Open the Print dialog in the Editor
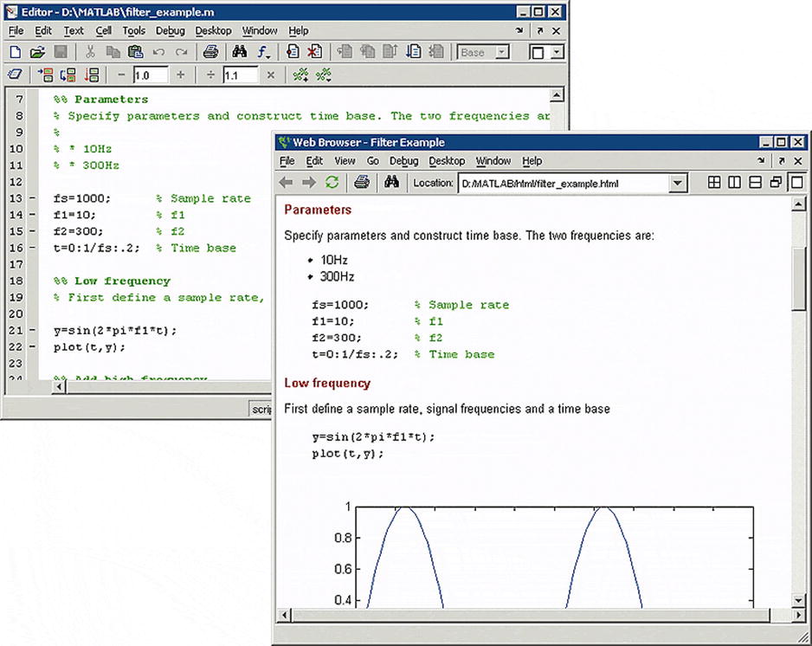The width and height of the screenshot is (812, 646). [x=210, y=51]
